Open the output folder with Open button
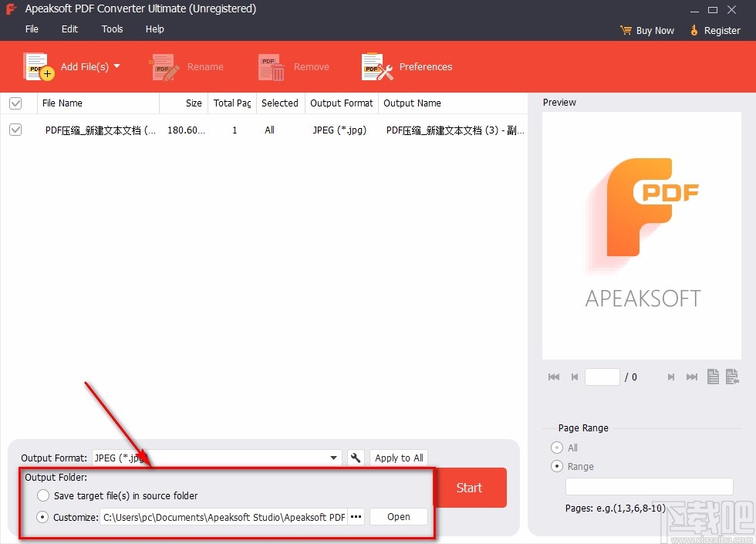Viewport: 756px width, 544px height. point(398,517)
